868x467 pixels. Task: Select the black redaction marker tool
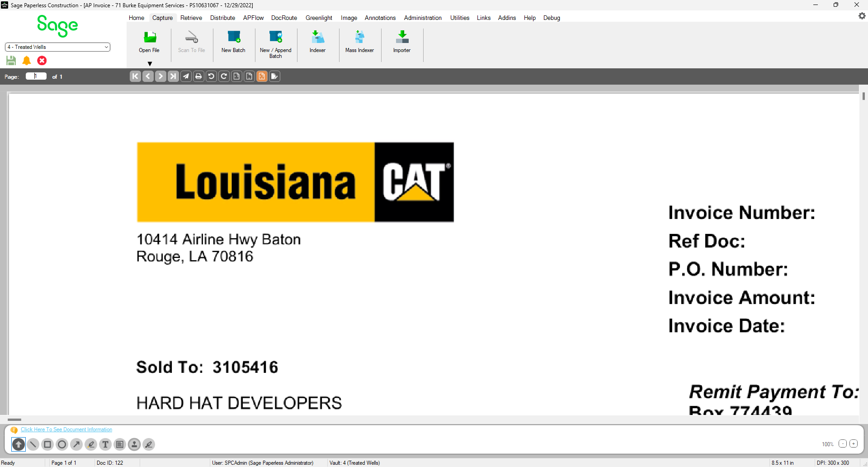point(149,444)
